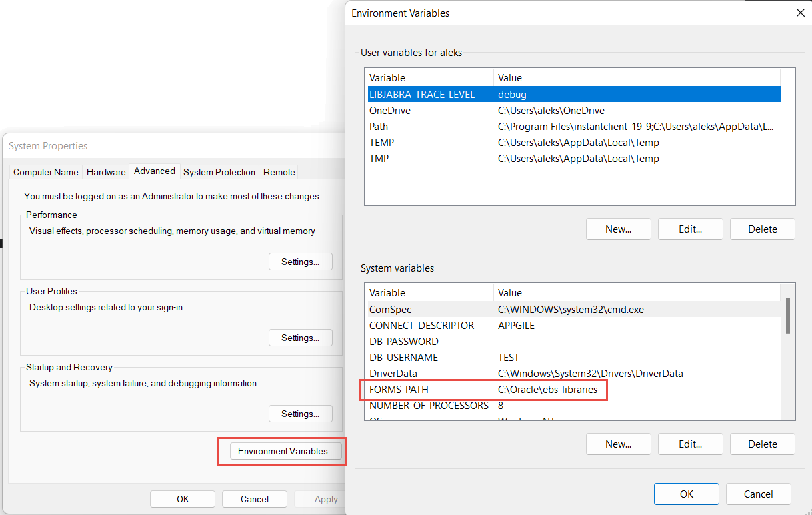The width and height of the screenshot is (812, 515).
Task: Click OK in System Properties window
Action: tap(183, 499)
